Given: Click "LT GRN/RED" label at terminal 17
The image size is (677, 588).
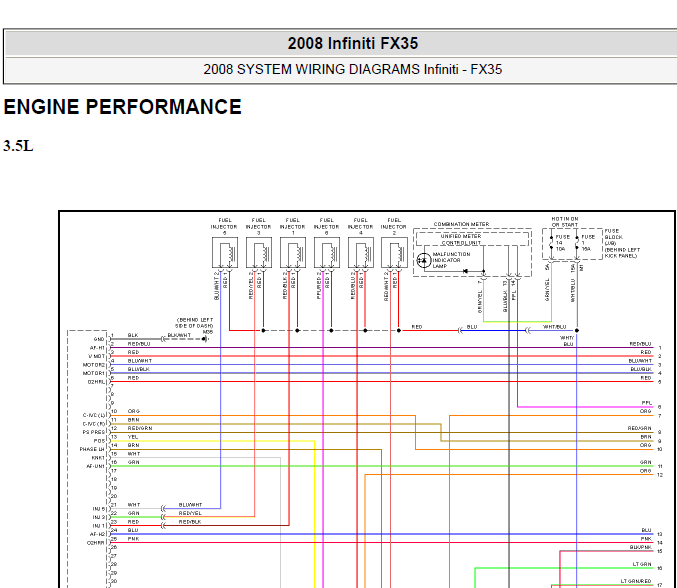Looking at the screenshot, I should [636, 581].
